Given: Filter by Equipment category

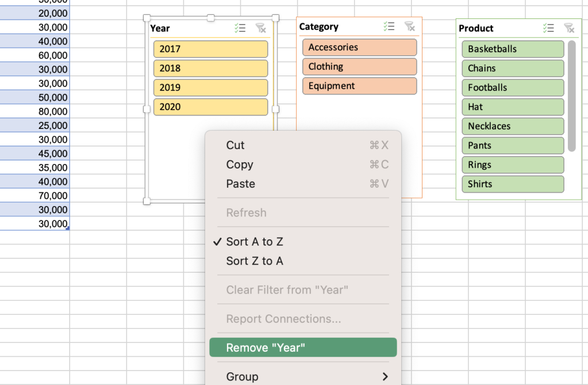Looking at the screenshot, I should point(359,86).
